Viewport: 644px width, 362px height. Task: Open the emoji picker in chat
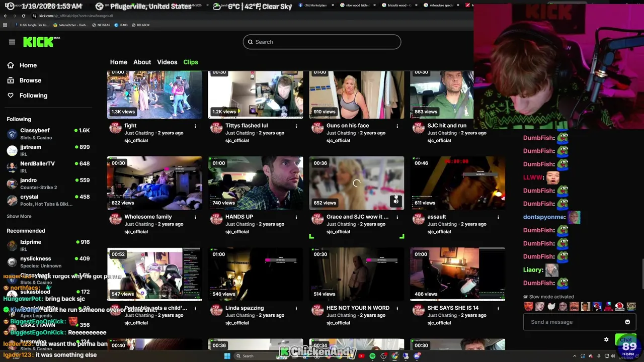tap(627, 322)
